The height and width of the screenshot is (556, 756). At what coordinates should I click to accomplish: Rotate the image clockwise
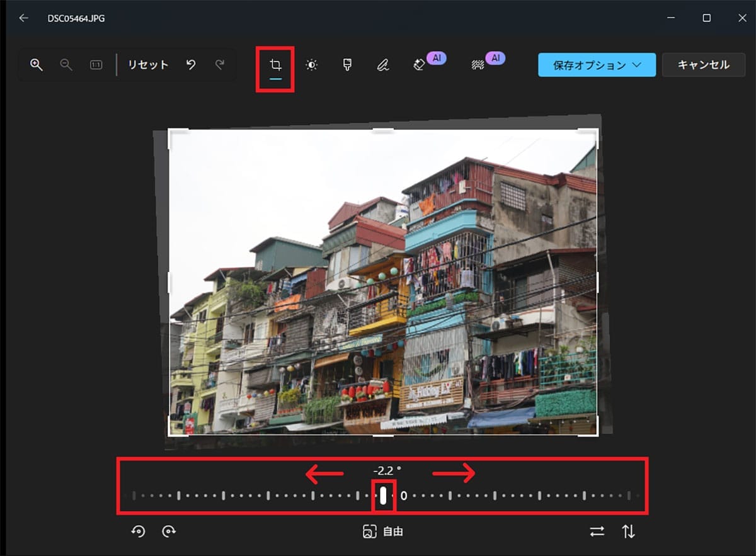point(169,531)
